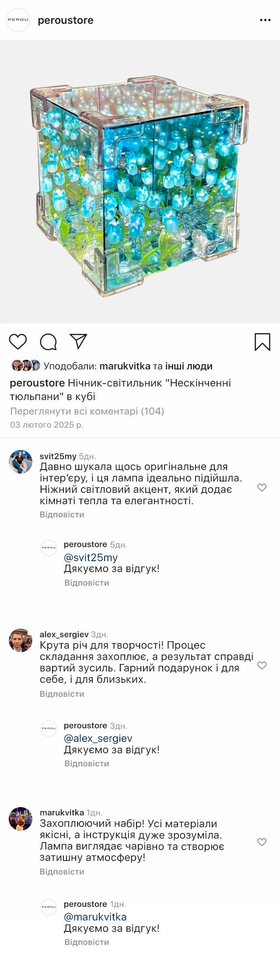Click the Perou logo in the post header

click(18, 20)
